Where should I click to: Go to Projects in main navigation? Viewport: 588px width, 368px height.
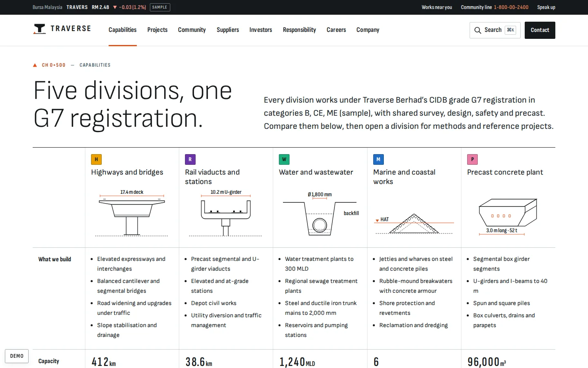[x=157, y=30]
